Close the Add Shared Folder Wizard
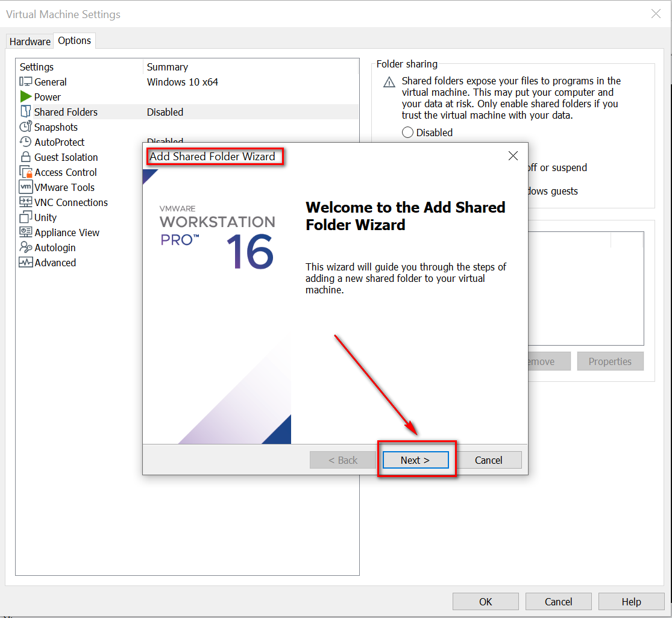 coord(513,156)
